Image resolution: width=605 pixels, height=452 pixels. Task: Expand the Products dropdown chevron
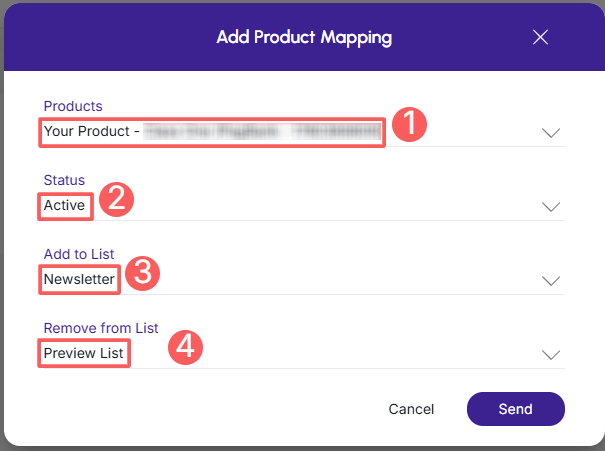tap(551, 133)
